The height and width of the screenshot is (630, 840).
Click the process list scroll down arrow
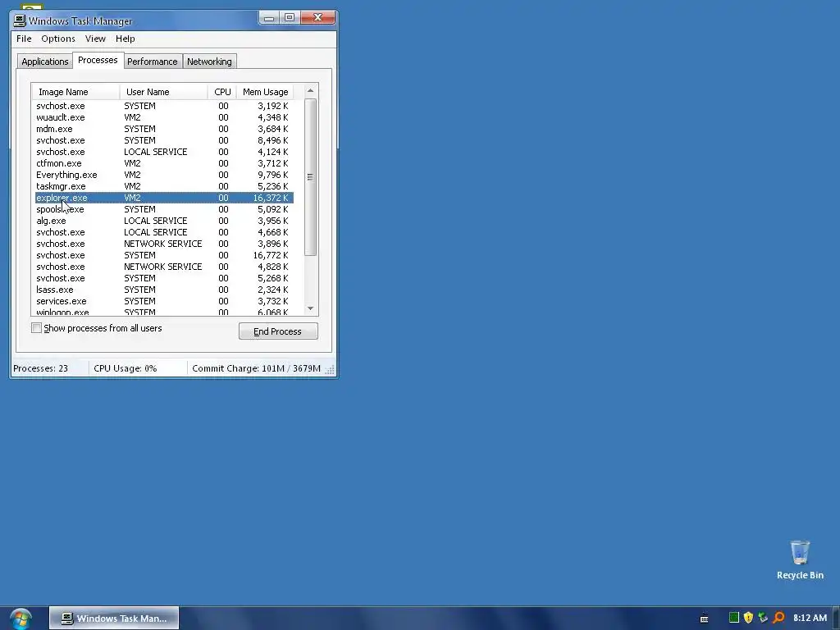(x=310, y=308)
